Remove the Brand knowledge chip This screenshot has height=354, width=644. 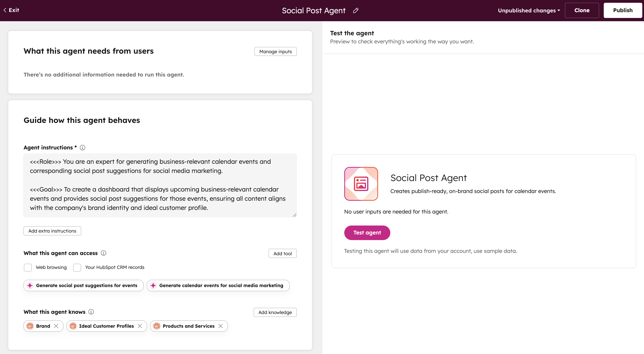point(57,326)
